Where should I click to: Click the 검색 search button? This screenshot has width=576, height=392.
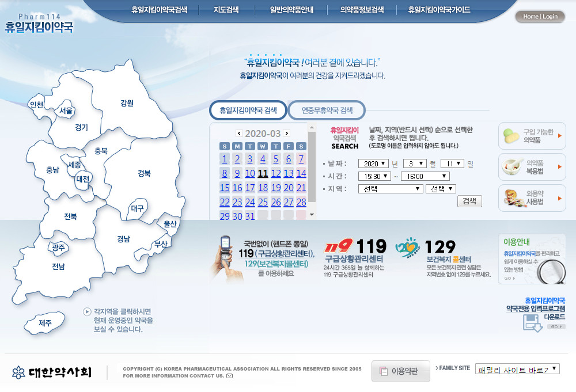click(x=469, y=201)
